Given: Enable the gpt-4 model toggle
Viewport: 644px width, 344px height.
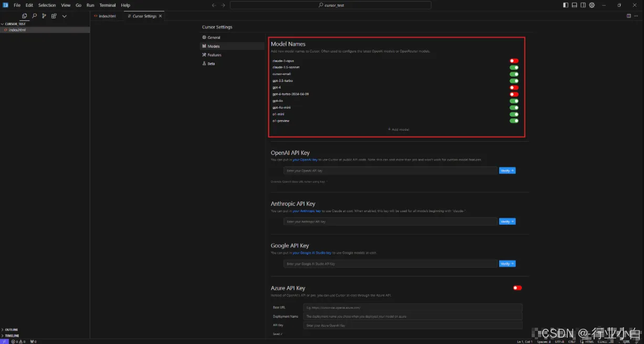Looking at the screenshot, I should [514, 87].
